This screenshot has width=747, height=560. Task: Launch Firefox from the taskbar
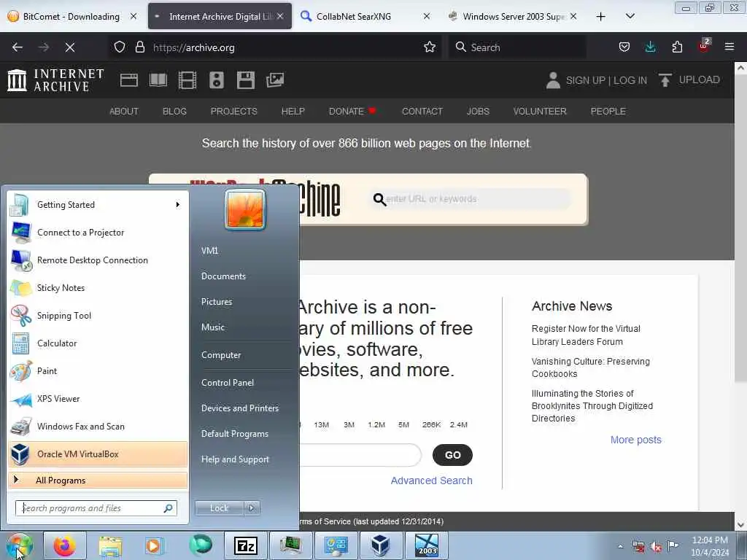tap(65, 545)
